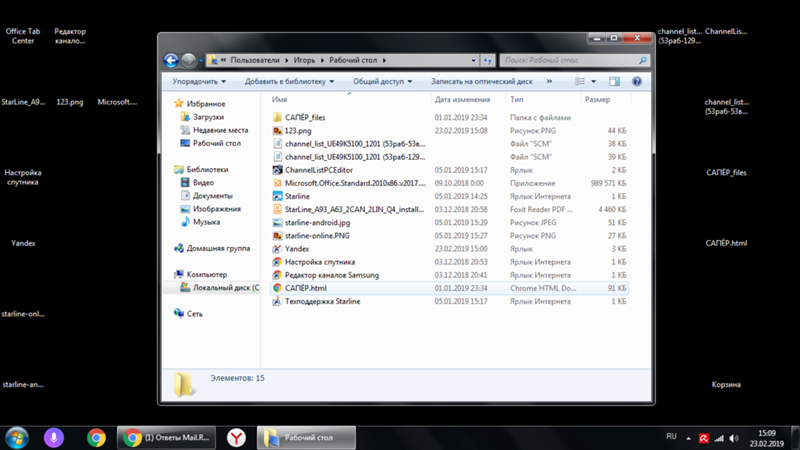Select Сеть in the navigation pane
800x450 pixels.
194,314
